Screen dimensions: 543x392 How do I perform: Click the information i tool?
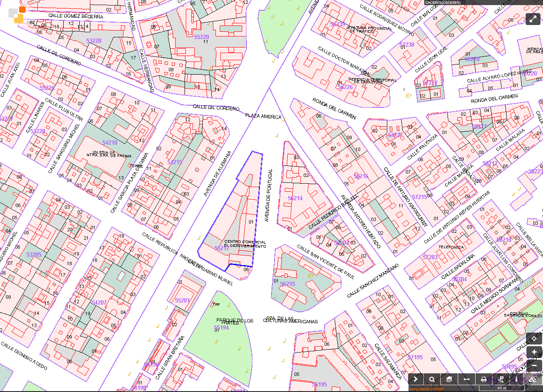pyautogui.click(x=516, y=379)
